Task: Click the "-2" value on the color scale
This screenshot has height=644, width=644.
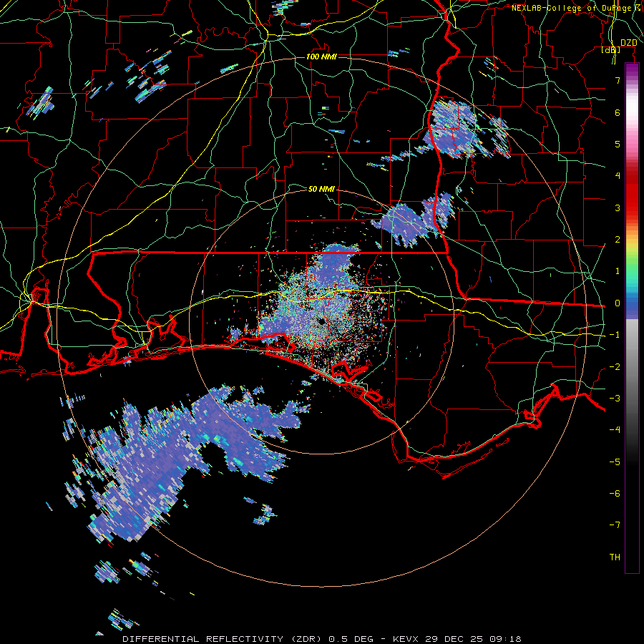Action: pos(615,367)
